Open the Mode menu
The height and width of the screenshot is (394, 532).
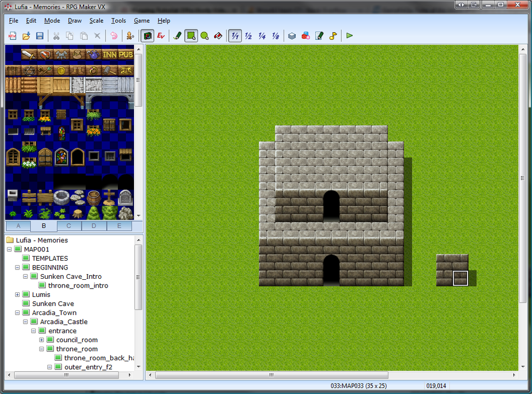click(x=52, y=21)
